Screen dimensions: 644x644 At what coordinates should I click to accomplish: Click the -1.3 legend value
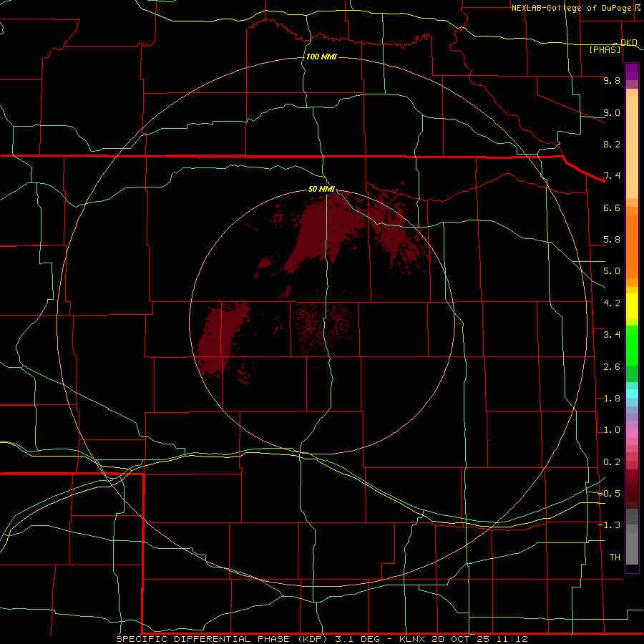coord(609,525)
